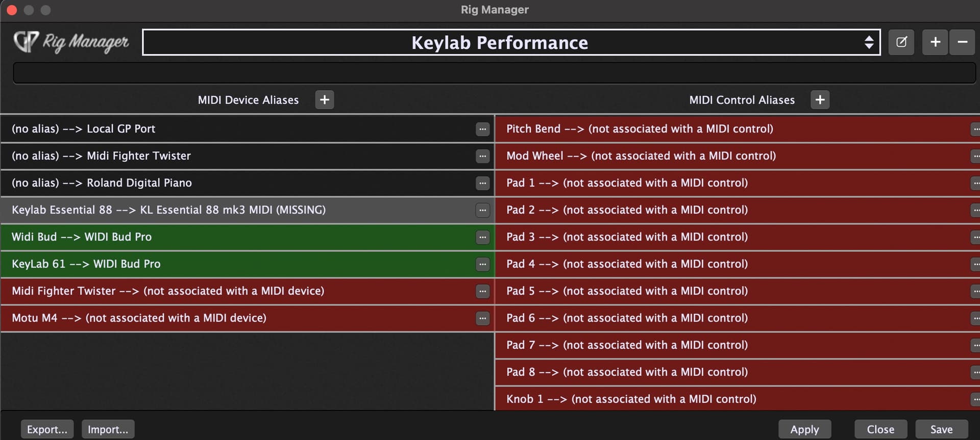Screen dimensions: 980x440
Task: Apply the rig changes
Action: 804,429
